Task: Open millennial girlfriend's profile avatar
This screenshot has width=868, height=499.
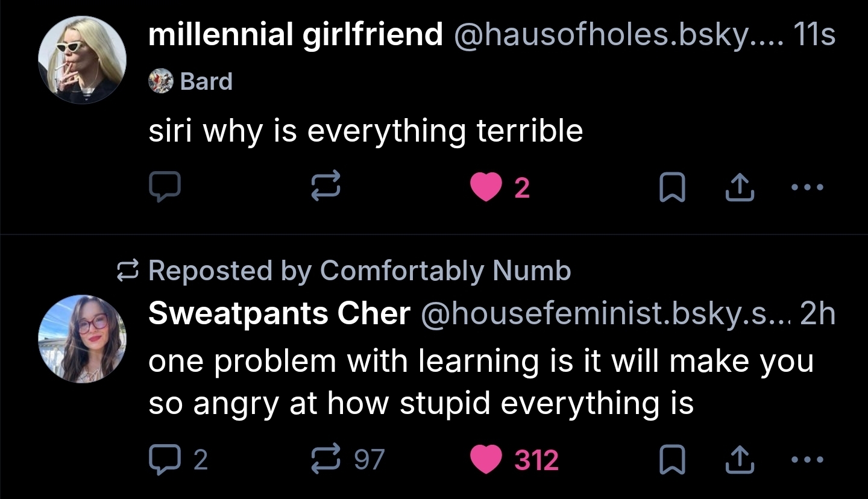Action: 82,60
